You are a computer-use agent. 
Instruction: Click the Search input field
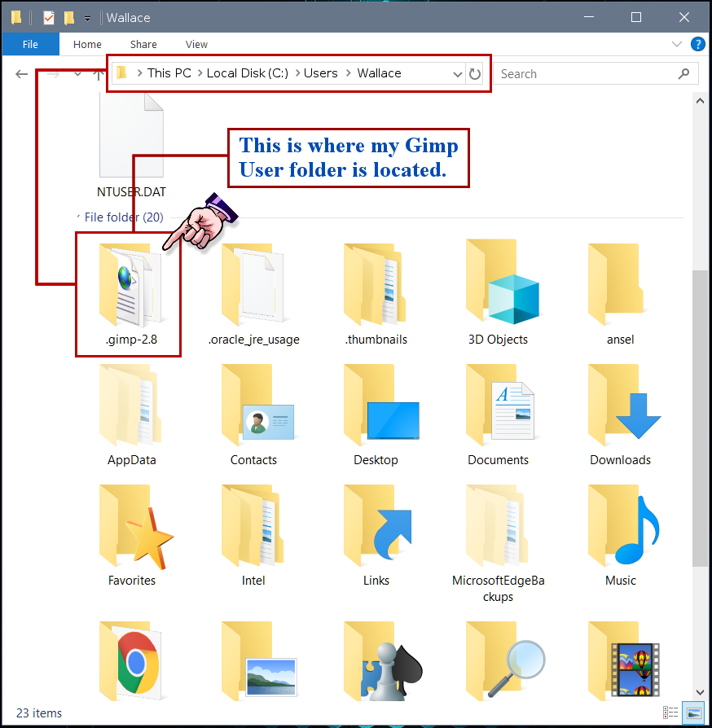(596, 74)
